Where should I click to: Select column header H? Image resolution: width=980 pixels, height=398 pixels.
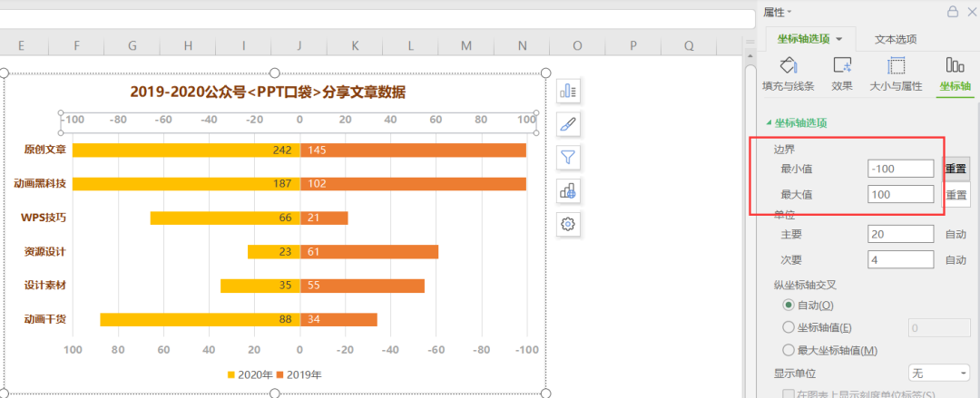point(188,45)
